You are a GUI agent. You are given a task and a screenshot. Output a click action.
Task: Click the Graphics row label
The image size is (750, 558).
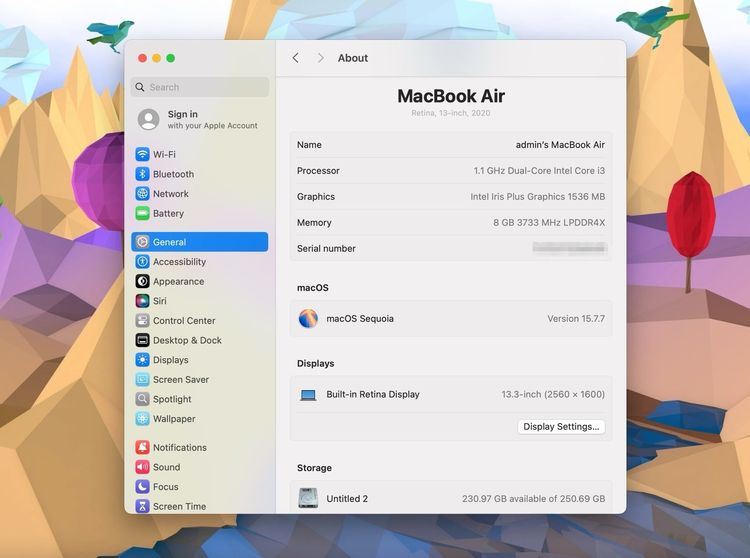[x=316, y=197]
